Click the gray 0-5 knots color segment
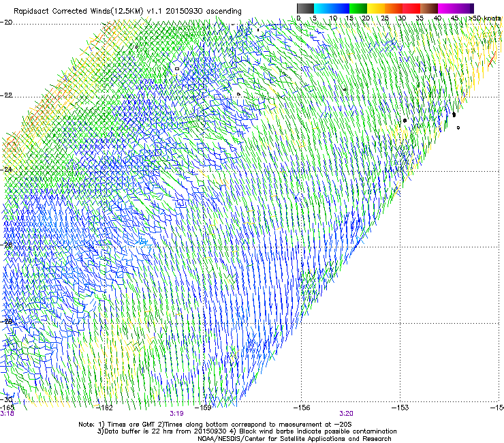The image size is (504, 443). [306, 8]
